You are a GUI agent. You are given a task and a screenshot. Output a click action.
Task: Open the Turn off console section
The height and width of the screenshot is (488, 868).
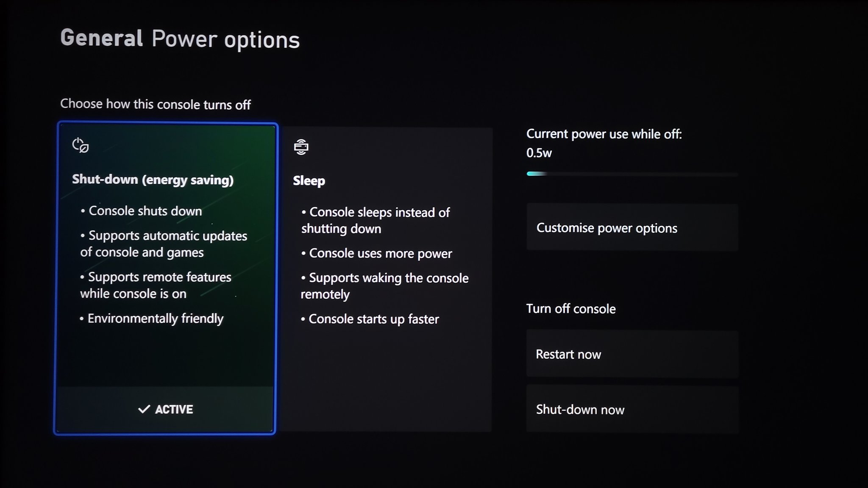571,309
